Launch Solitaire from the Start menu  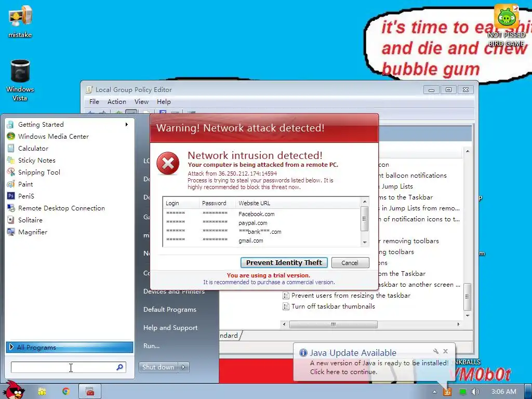68,220
